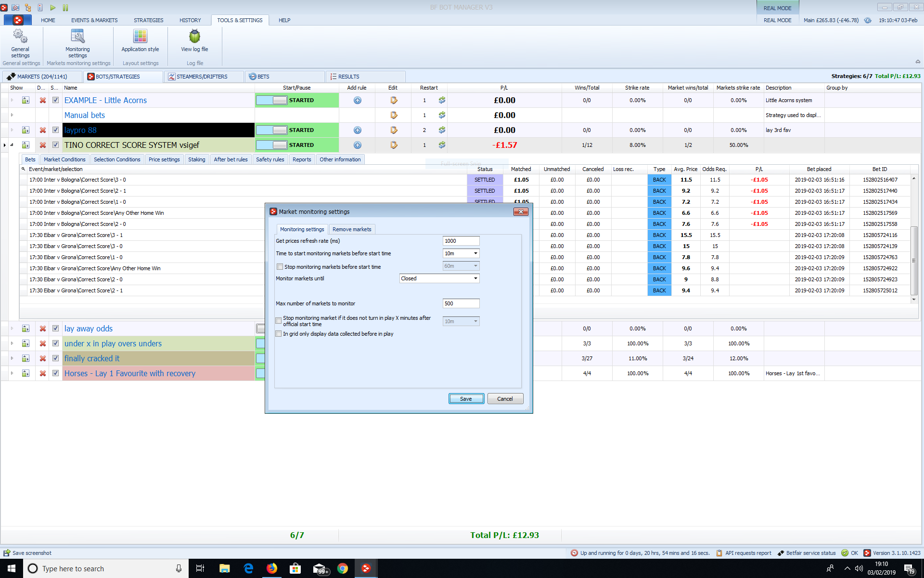The width and height of the screenshot is (924, 578).
Task: Collapse TINO CORRECT SCORE SYSTEM row
Action: pos(12,145)
